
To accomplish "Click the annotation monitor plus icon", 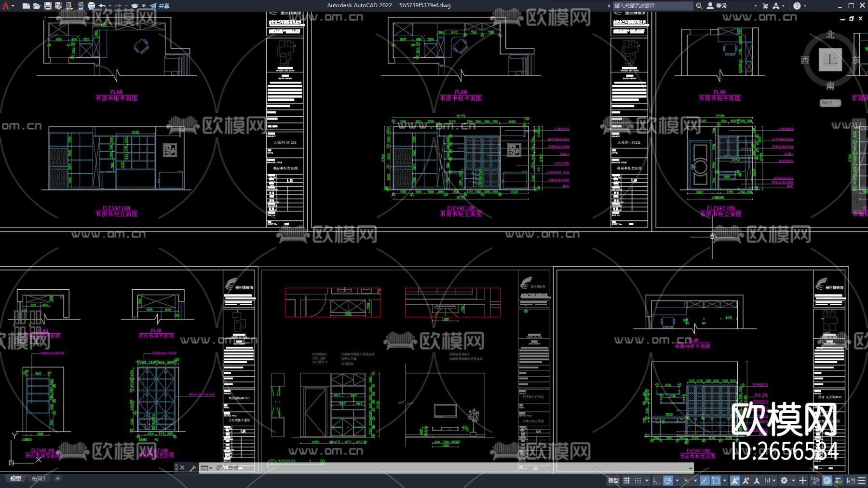I will [803, 480].
